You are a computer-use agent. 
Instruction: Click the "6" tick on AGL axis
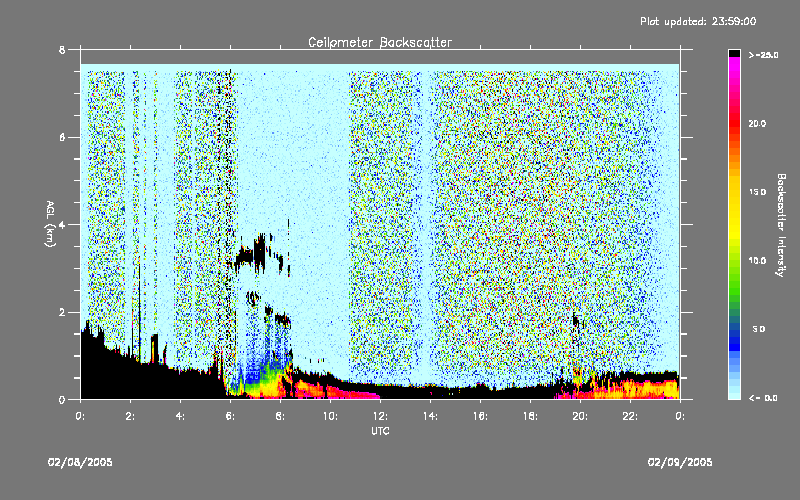62,138
